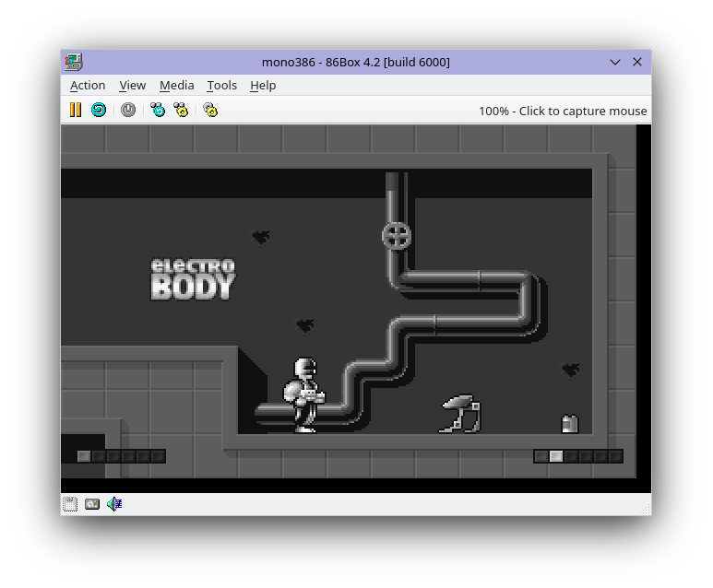Click '100% - Click to capture mouse' status text
Screen dimensions: 713x588
pos(563,111)
